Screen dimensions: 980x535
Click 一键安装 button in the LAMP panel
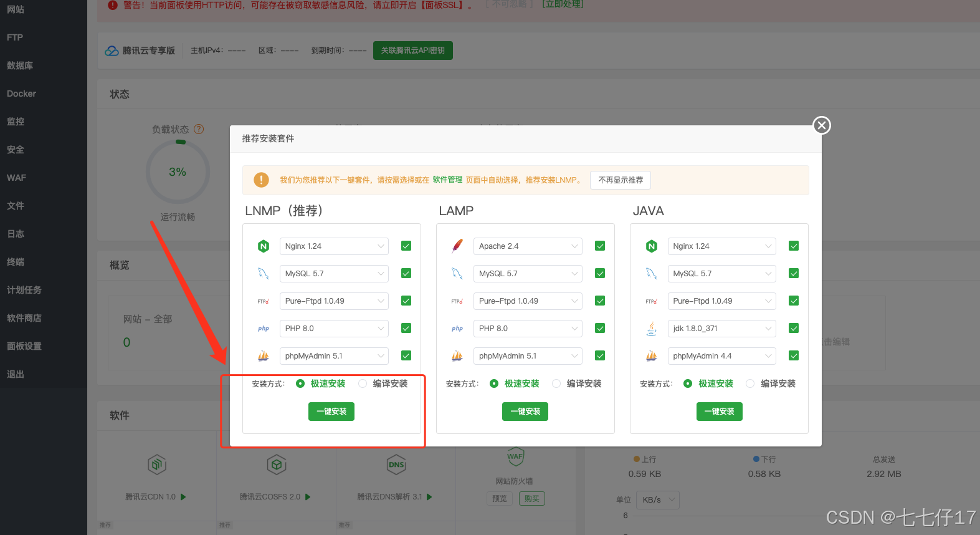[x=525, y=412]
